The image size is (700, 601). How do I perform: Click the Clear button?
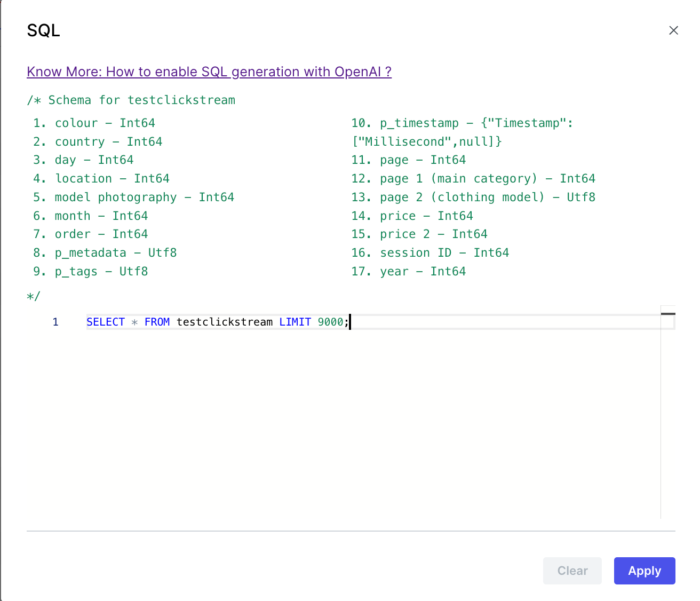coord(572,571)
